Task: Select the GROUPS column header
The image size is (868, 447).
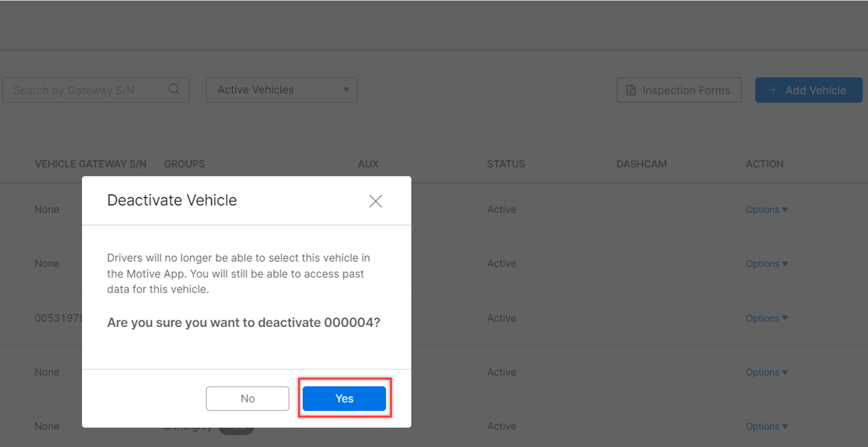Action: 184,164
